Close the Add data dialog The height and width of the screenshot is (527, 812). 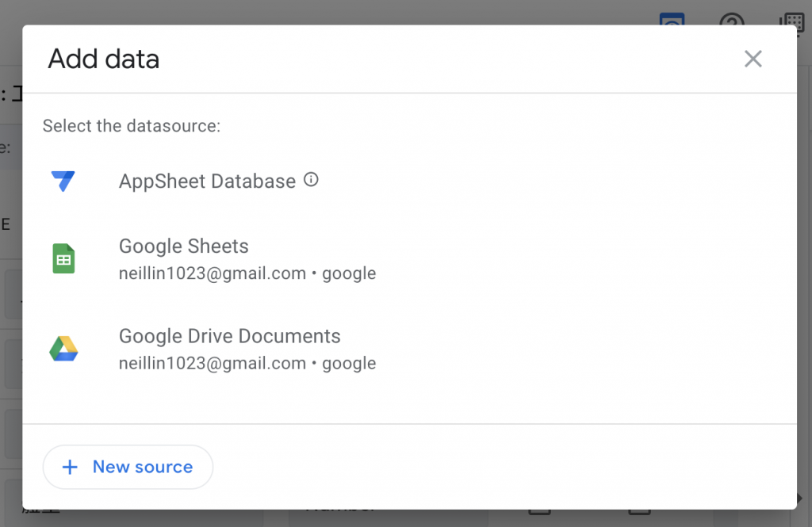coord(753,59)
